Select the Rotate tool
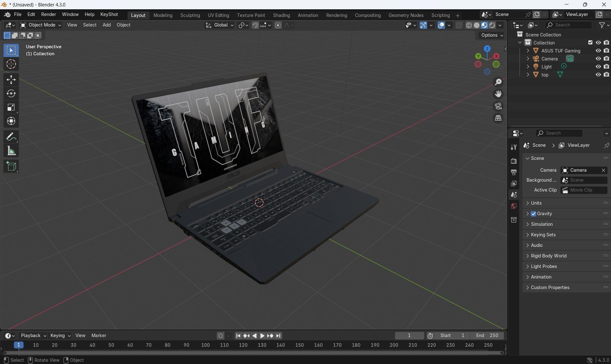The width and height of the screenshot is (611, 364). (x=11, y=93)
